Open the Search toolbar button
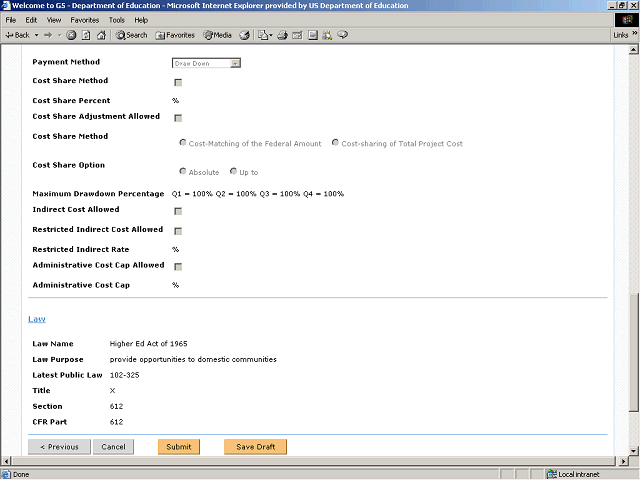640x480 pixels. pos(131,35)
